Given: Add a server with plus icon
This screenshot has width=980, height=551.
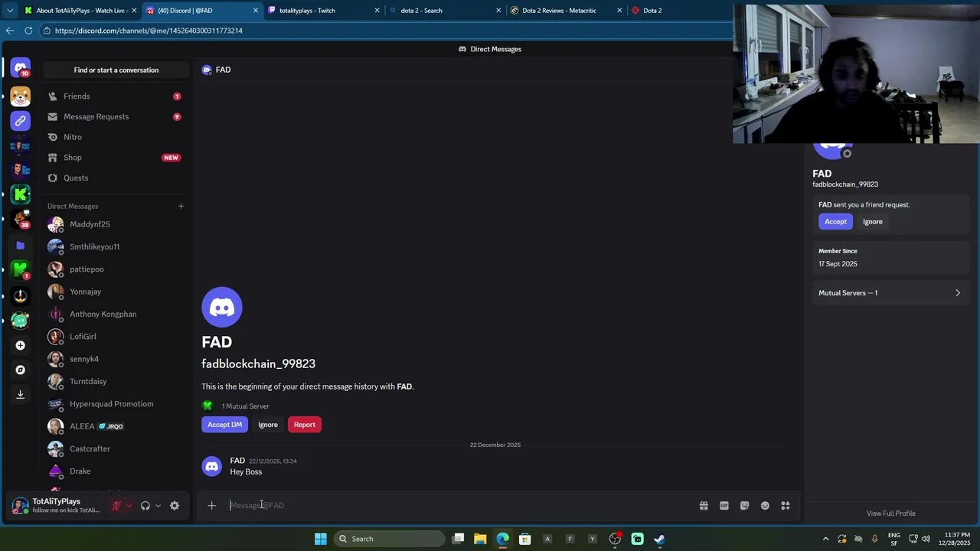Looking at the screenshot, I should click(x=21, y=345).
